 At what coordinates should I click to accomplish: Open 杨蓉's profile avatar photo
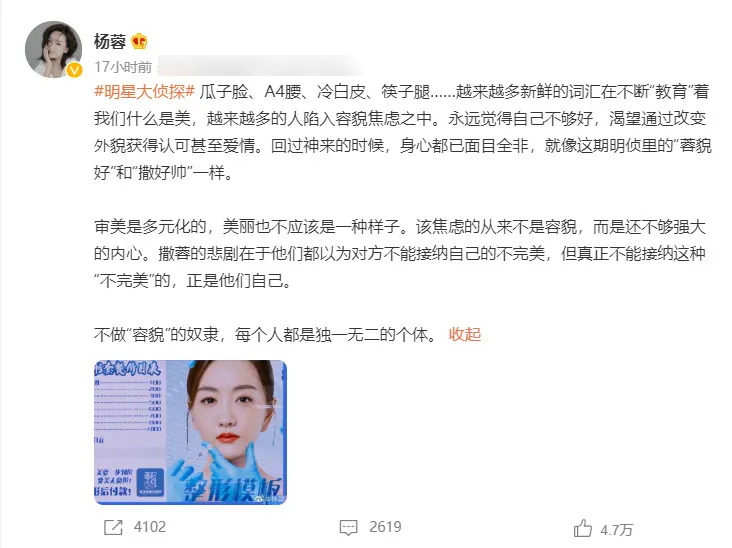(x=53, y=49)
